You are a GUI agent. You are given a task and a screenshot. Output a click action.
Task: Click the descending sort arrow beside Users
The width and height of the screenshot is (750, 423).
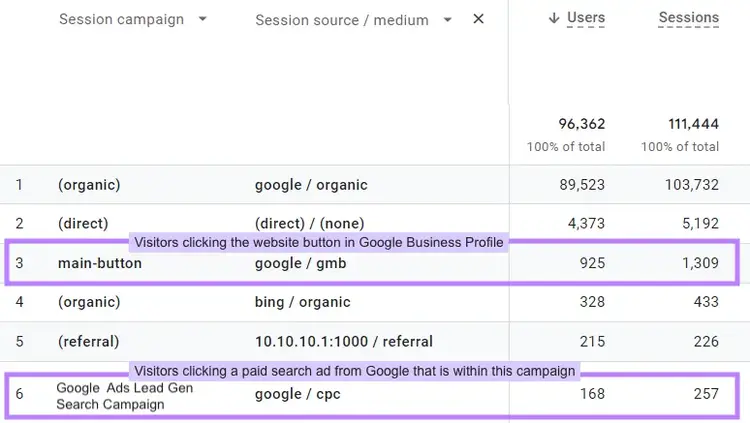pyautogui.click(x=554, y=18)
